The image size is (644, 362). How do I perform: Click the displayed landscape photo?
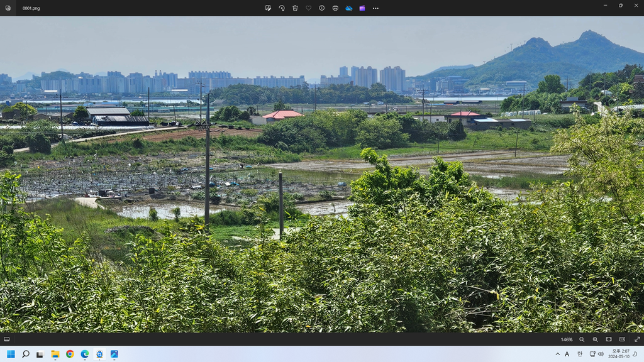point(322,175)
